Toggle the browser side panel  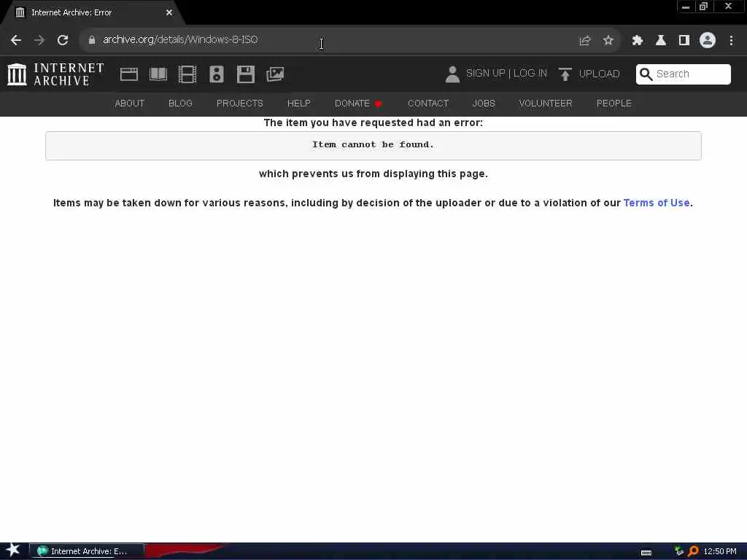(x=684, y=41)
